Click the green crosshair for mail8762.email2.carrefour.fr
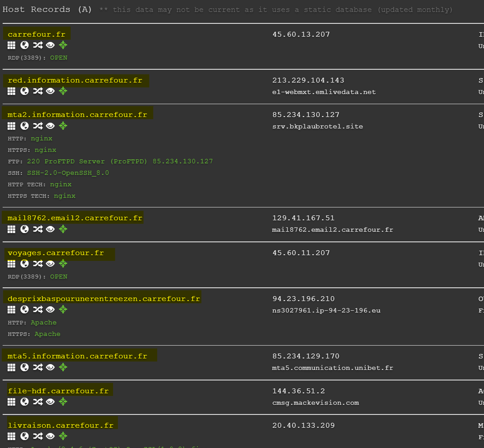 63,229
